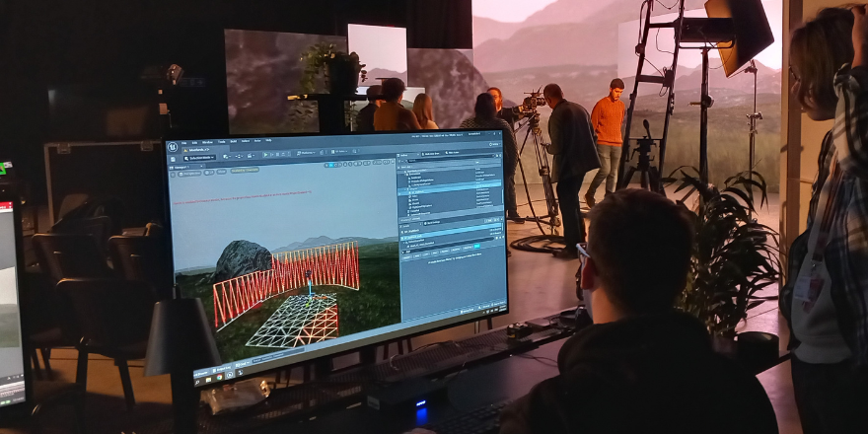Open the Selection Mode dropdown

coord(197,158)
